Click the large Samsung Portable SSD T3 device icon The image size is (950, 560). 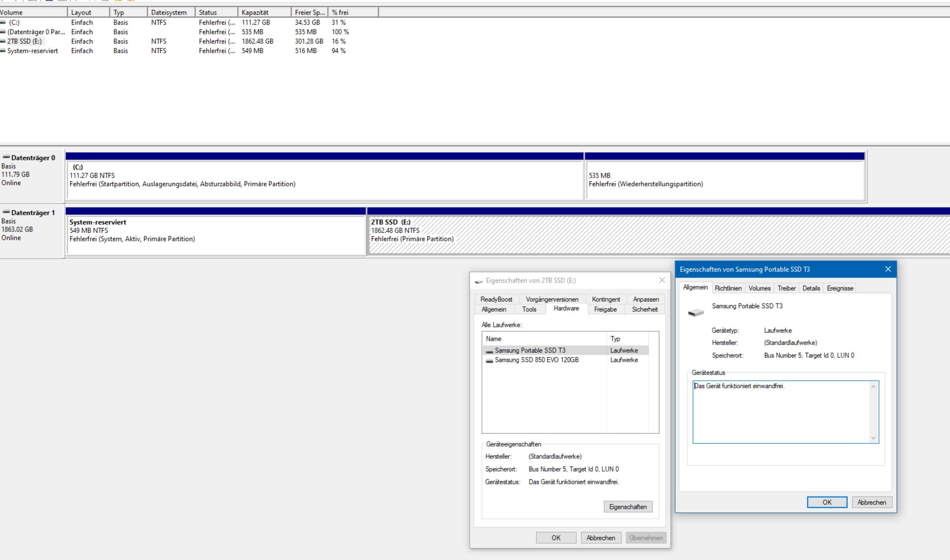[696, 312]
